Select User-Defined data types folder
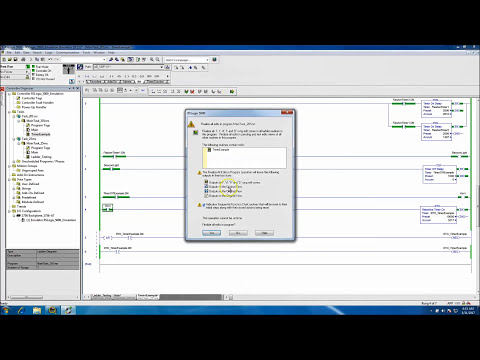Viewport: 480px width, 360px height. [x=30, y=184]
